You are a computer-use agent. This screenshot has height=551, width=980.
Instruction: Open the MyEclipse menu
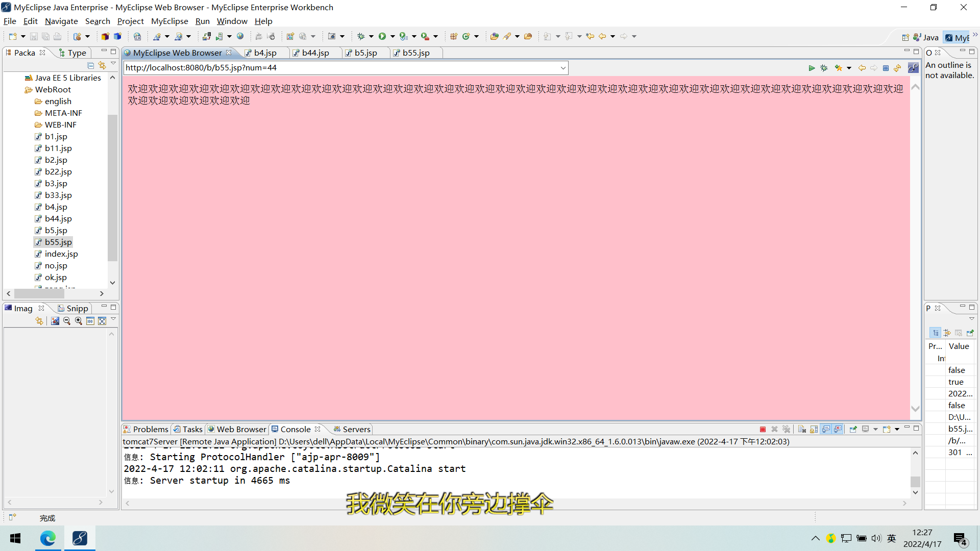pyautogui.click(x=169, y=21)
